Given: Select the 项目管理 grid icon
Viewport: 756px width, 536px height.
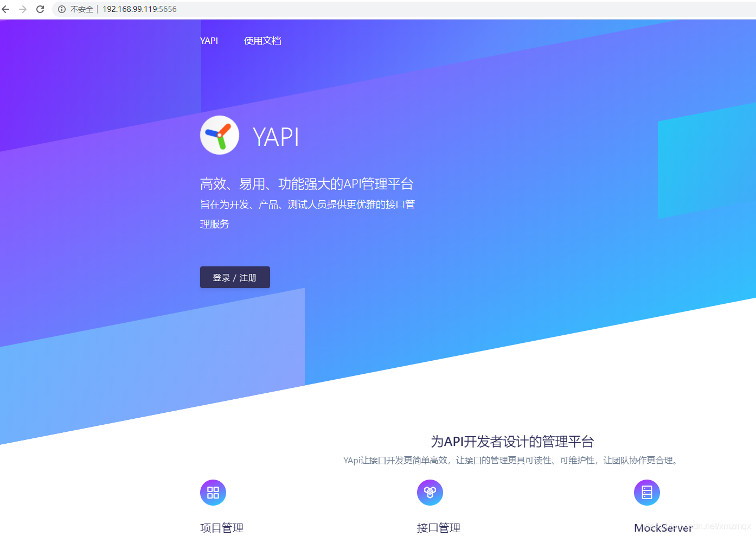Looking at the screenshot, I should click(x=213, y=492).
